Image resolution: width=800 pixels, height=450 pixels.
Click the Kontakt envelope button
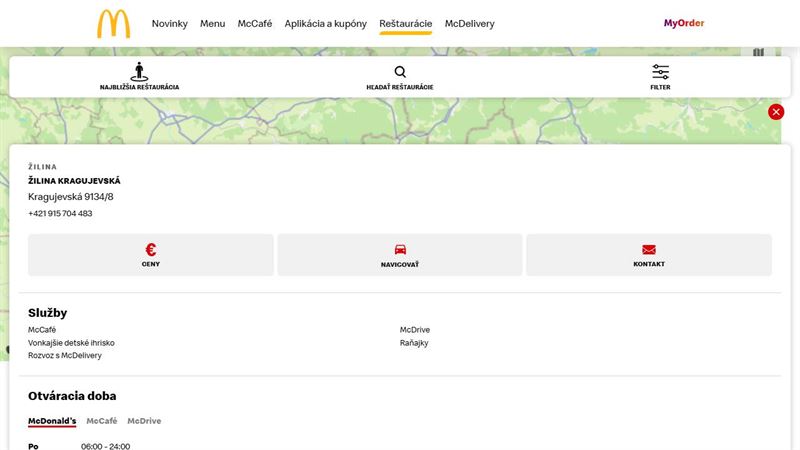point(649,255)
